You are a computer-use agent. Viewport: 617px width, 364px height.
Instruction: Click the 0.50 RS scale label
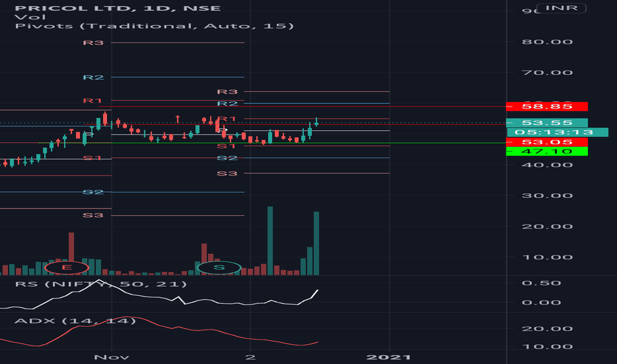tap(542, 283)
